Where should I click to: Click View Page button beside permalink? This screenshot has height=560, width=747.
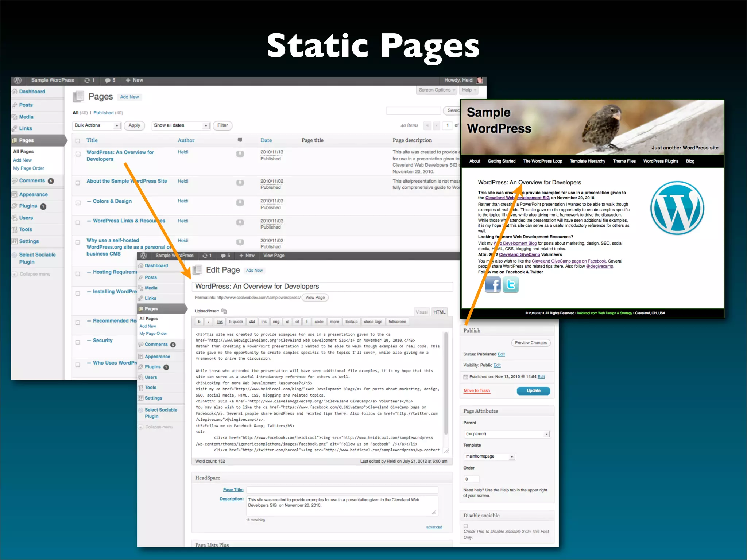click(315, 297)
